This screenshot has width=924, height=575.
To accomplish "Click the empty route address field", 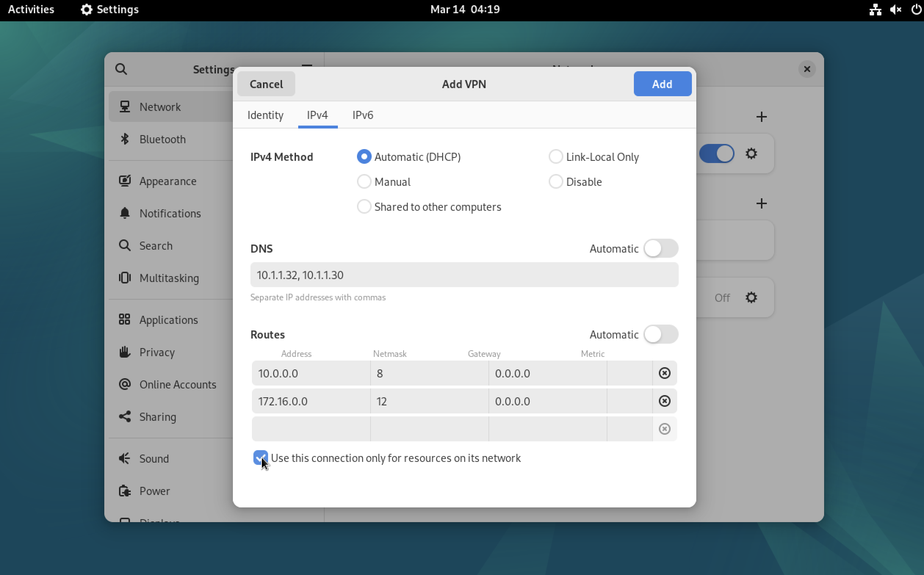I will [311, 428].
